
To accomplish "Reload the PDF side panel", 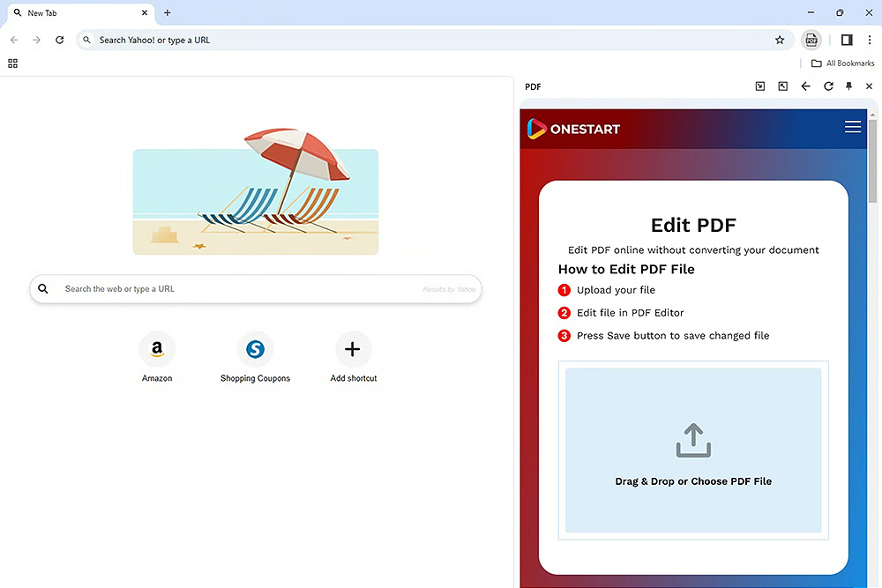I will (x=828, y=86).
